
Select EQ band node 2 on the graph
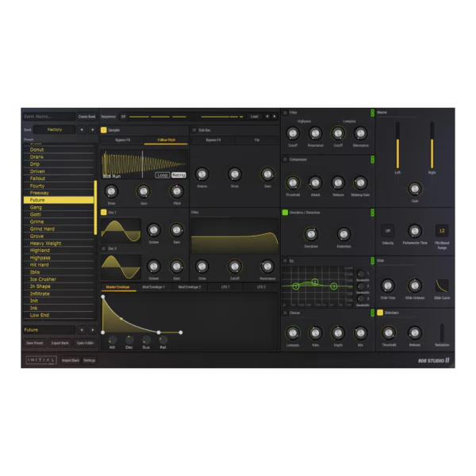(315, 282)
